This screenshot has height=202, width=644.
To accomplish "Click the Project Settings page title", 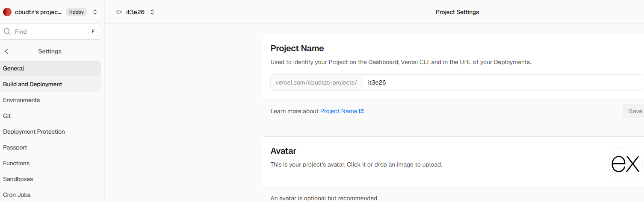I will [457, 12].
